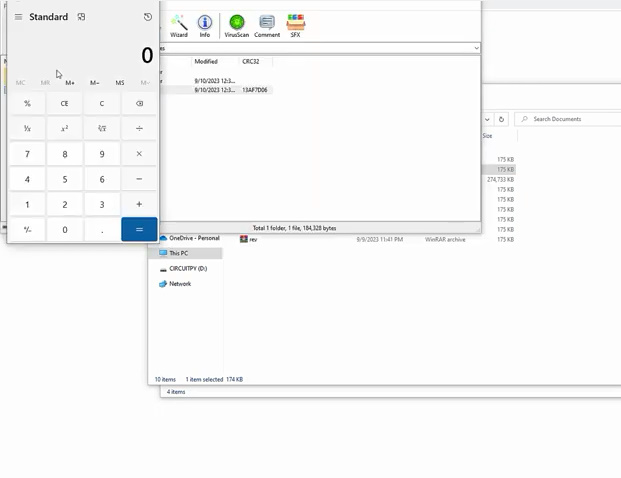Expand the WinRAR address path dropdown
This screenshot has height=478, width=621.
tap(476, 48)
